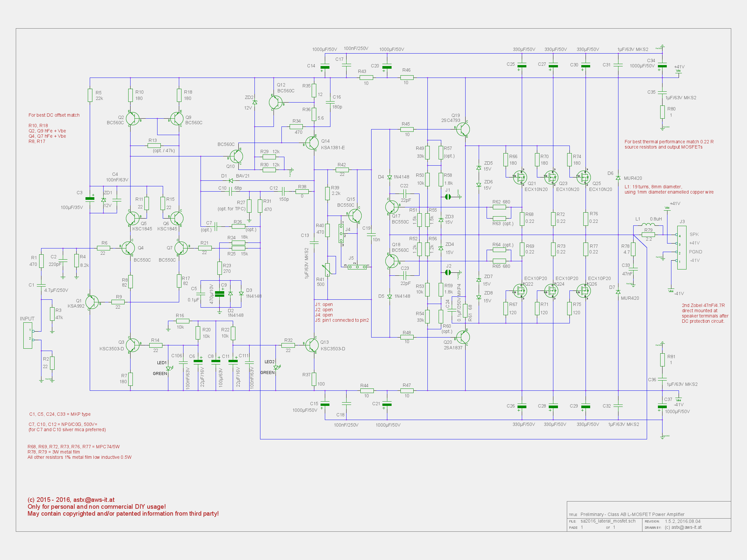747x560 pixels.
Task: Click title 'Preliminary - Class AB L-MOSFET Power Amplifier'
Action: coord(632,514)
